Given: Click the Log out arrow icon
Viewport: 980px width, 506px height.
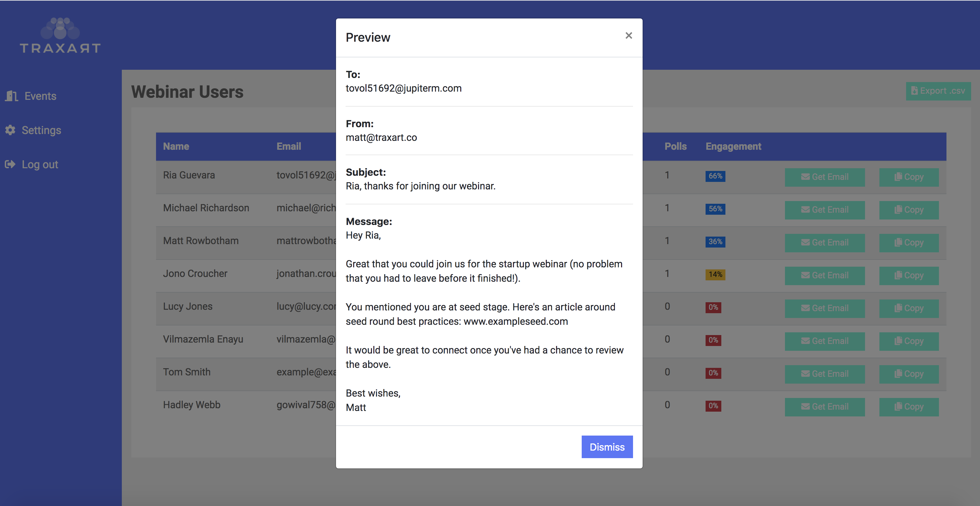Looking at the screenshot, I should coord(10,164).
